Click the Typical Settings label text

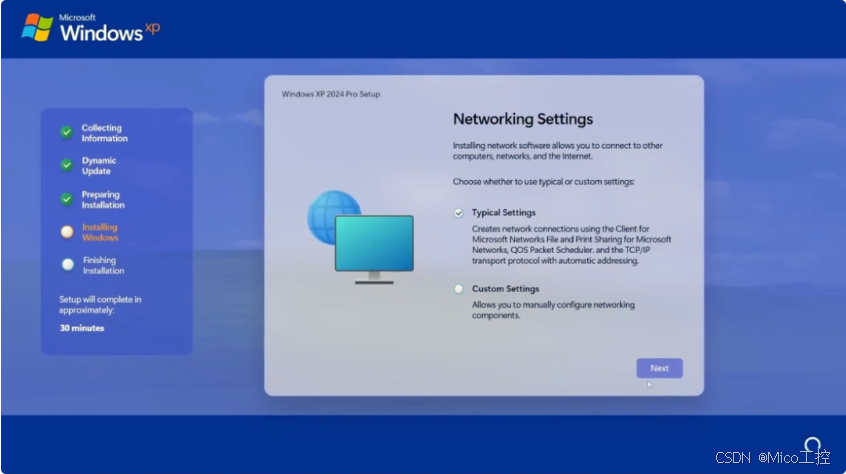504,212
